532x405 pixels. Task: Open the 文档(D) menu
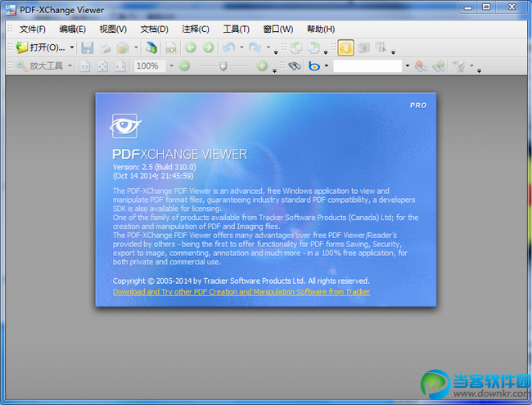[155, 29]
